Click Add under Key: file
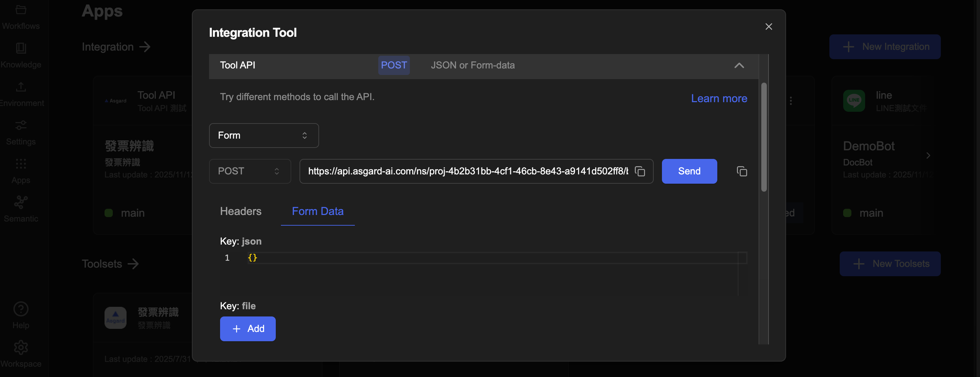Viewport: 980px width, 377px height. point(248,329)
